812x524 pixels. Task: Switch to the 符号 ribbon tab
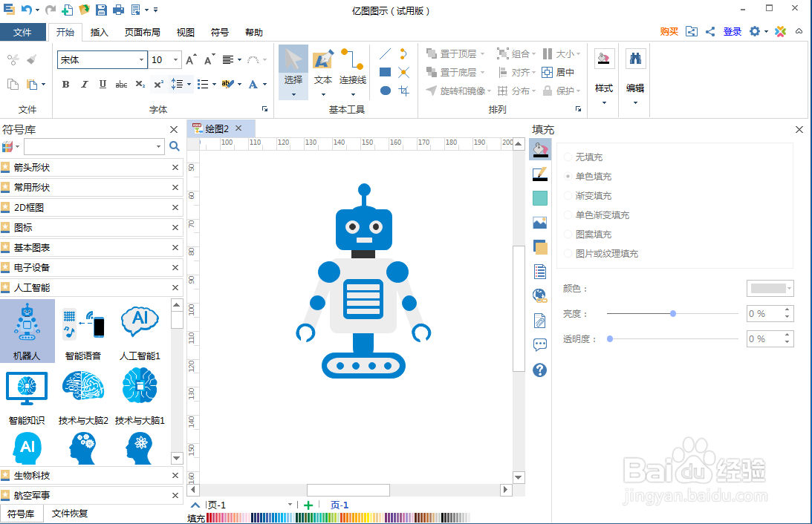point(220,32)
